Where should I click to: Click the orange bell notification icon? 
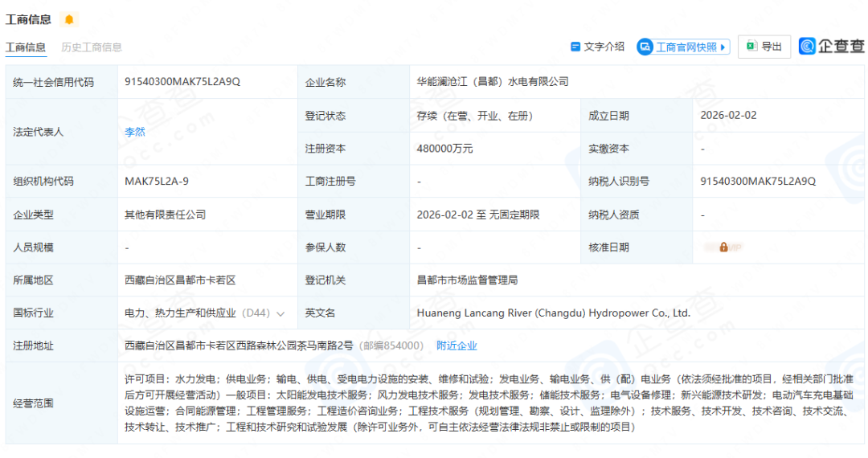pyautogui.click(x=69, y=19)
